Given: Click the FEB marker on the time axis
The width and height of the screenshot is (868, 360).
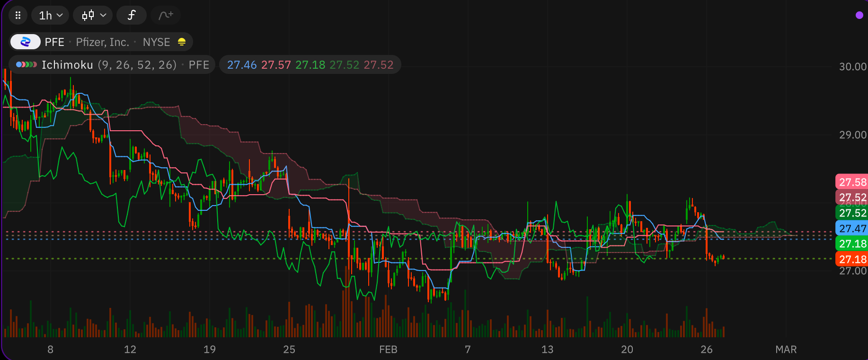Looking at the screenshot, I should click(x=388, y=350).
